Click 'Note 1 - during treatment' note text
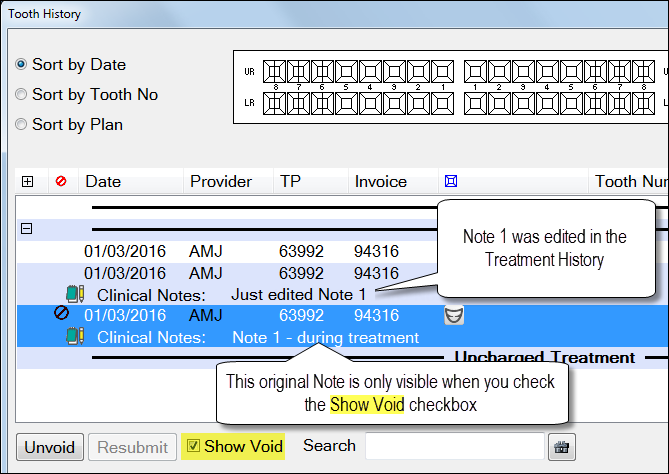The image size is (669, 474). (x=326, y=337)
